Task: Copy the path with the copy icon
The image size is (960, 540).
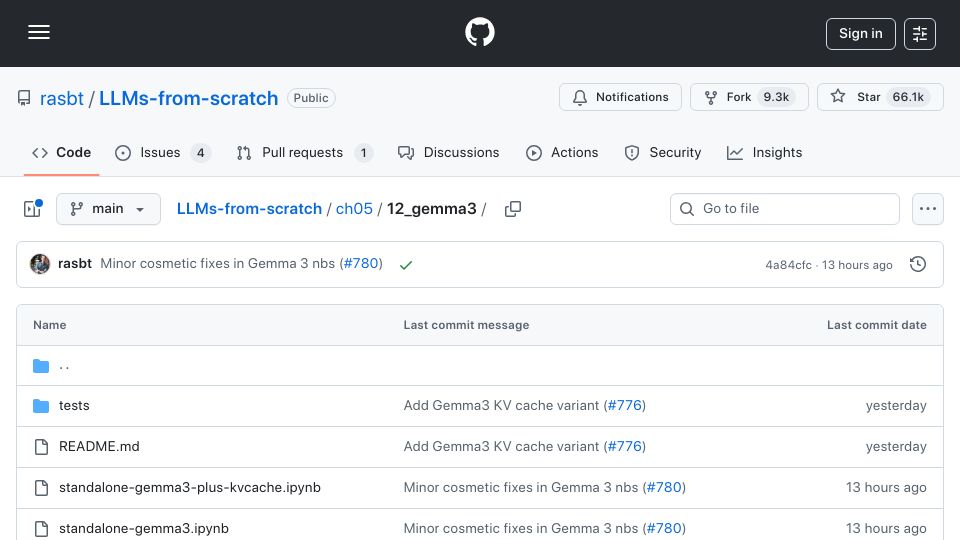Action: tap(512, 209)
